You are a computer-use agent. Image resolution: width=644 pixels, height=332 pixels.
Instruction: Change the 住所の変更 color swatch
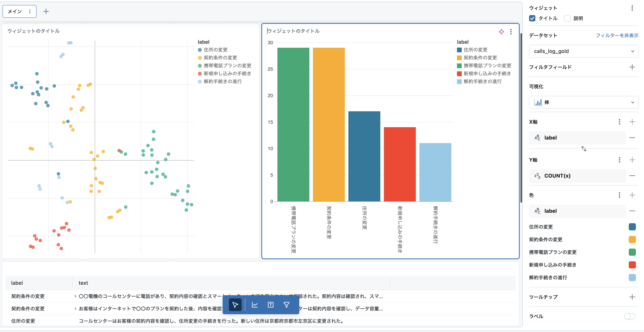[x=632, y=227]
